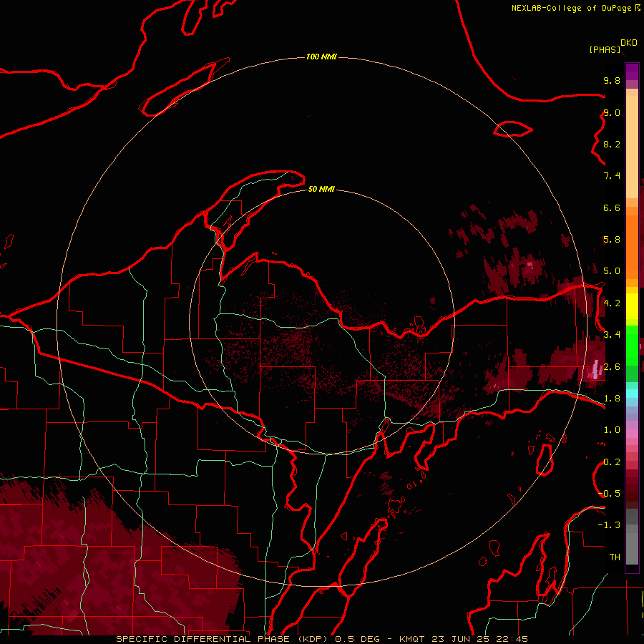Click the 2.6 legend value
Screen dimensions: 644x644
[612, 367]
